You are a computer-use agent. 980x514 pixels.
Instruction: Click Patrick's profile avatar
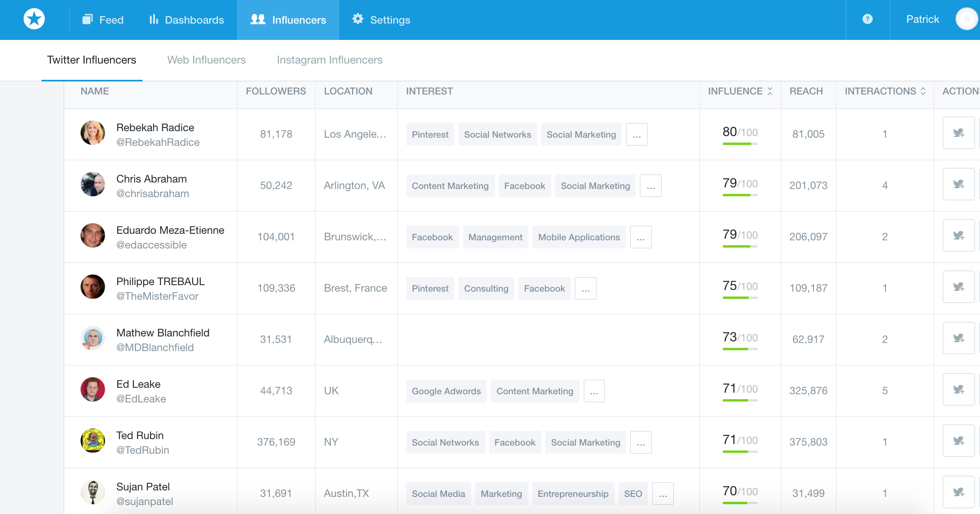[967, 19]
